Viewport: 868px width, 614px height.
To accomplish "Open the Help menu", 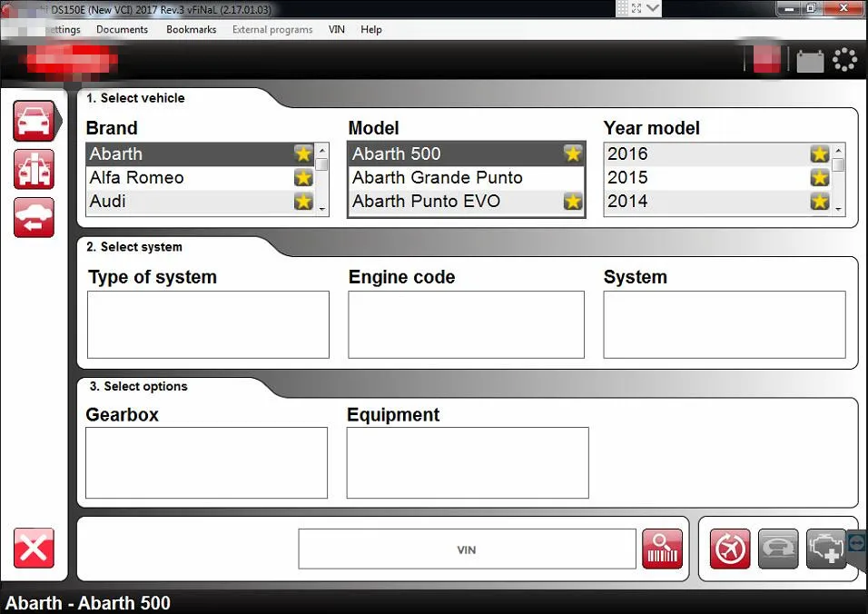I will coord(370,29).
